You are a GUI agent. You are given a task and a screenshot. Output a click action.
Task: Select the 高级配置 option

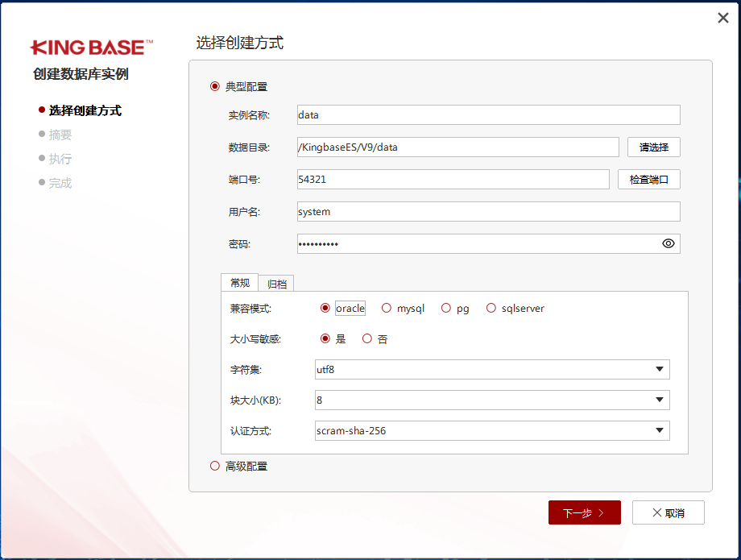pos(214,465)
